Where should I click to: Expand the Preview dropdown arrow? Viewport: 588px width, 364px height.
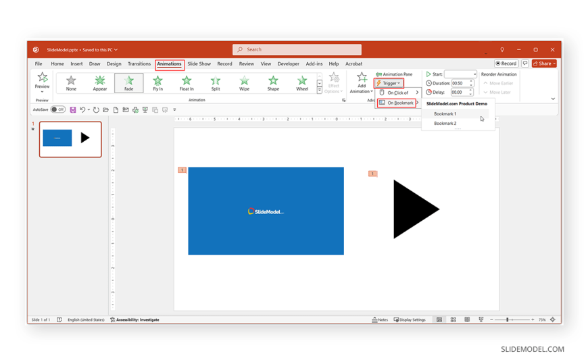42,92
